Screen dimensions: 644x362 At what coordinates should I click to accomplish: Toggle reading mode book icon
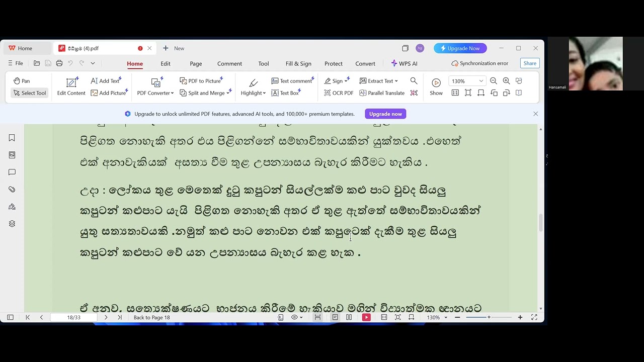click(519, 93)
